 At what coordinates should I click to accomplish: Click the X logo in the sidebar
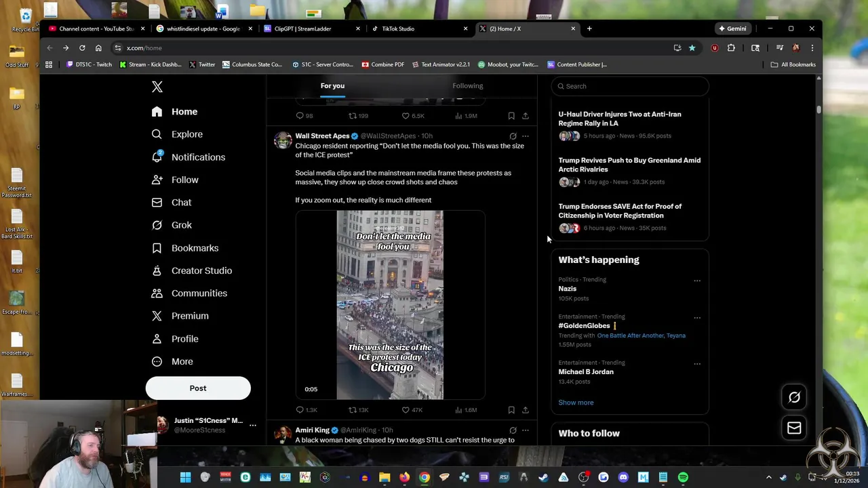coord(157,87)
